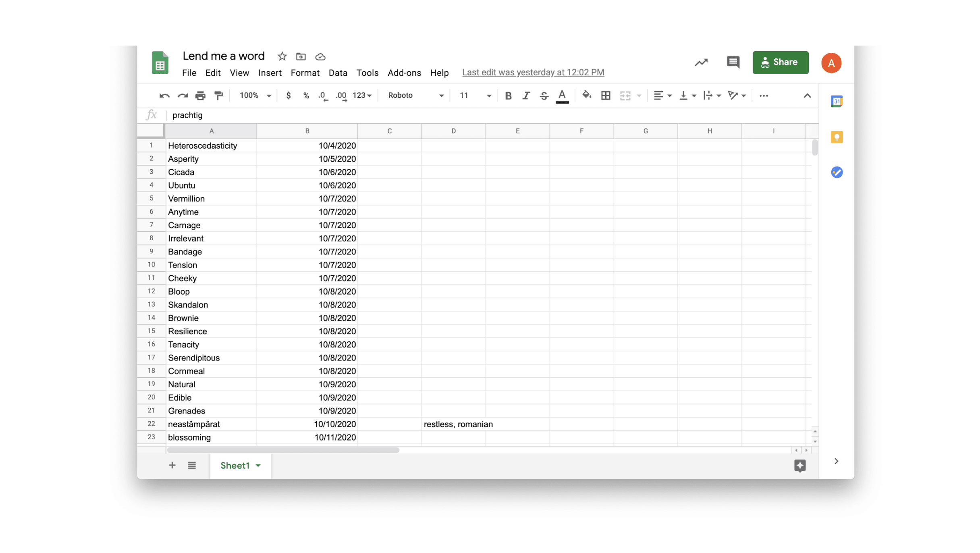The width and height of the screenshot is (980, 553).
Task: Click the vertical scrollbar thumb
Action: [x=815, y=147]
